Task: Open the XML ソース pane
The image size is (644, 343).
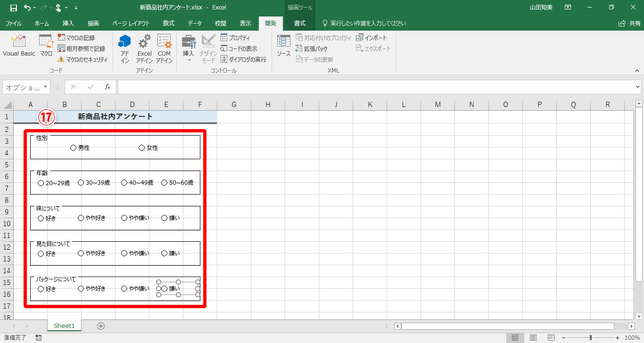Action: (x=284, y=46)
